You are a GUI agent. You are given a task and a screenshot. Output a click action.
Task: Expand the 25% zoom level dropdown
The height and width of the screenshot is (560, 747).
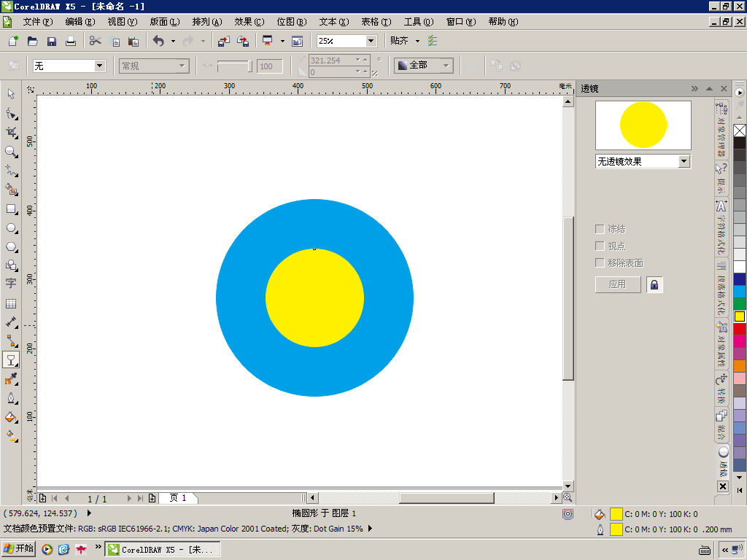(x=371, y=42)
